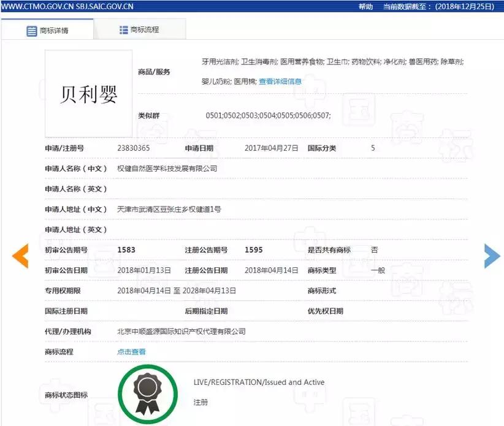The height and width of the screenshot is (426, 504).
Task: Click application date 2017年04月27日
Action: 270,148
